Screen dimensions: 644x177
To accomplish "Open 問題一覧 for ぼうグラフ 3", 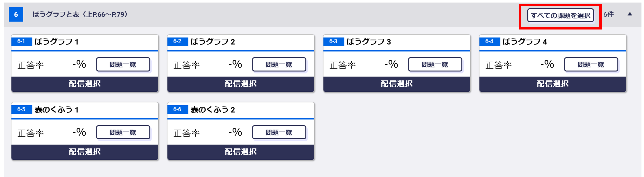I will coord(435,65).
